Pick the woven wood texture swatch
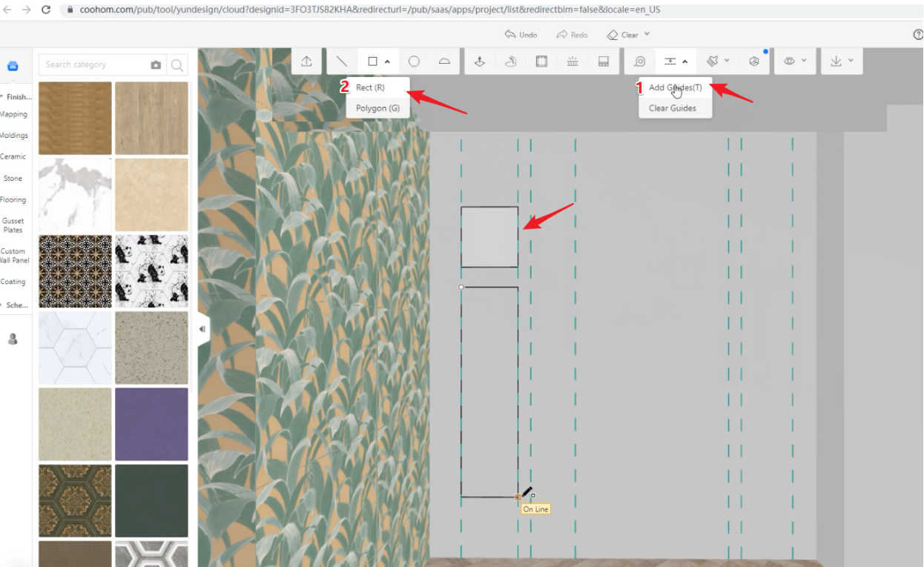This screenshot has height=567, width=924. (x=75, y=118)
